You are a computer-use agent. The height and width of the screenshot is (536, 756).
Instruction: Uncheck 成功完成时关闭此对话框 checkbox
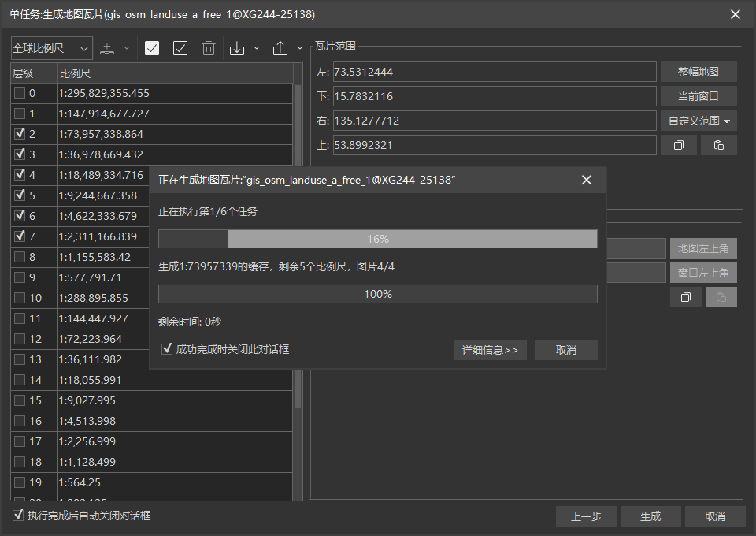(166, 348)
